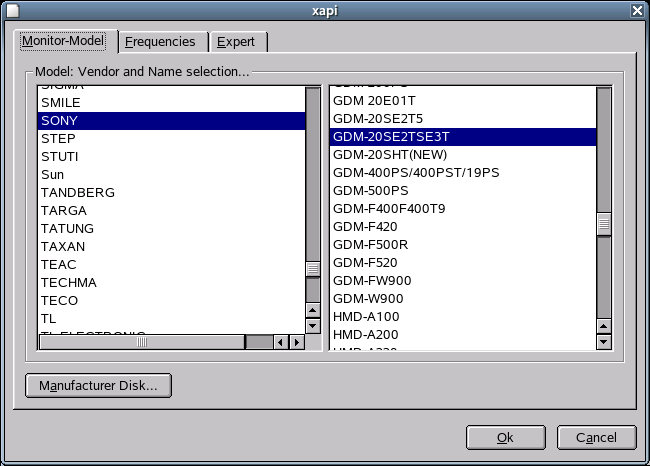
Task: Select vendor TATUNG
Action: [171, 229]
